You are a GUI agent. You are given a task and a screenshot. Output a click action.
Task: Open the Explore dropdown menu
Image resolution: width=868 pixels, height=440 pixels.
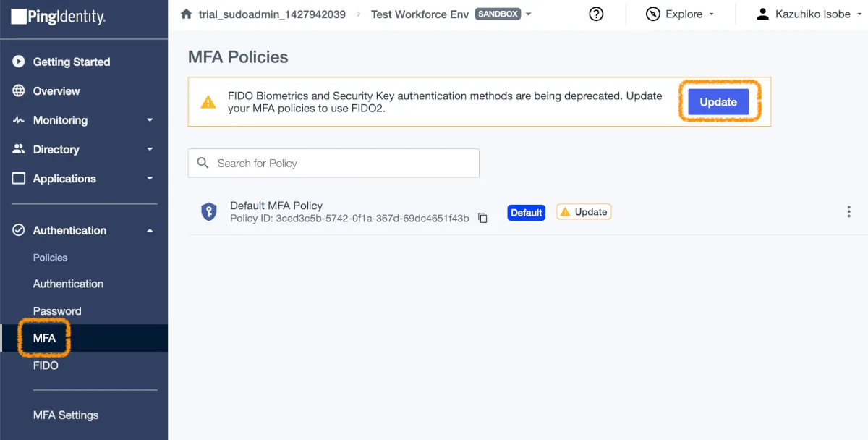(681, 14)
